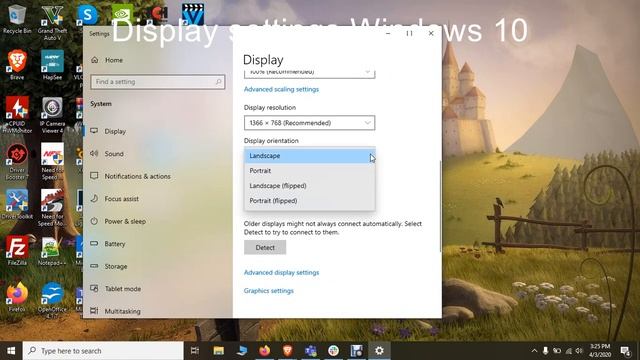The width and height of the screenshot is (640, 360).
Task: Show hidden system tray icons
Action: pos(534,351)
